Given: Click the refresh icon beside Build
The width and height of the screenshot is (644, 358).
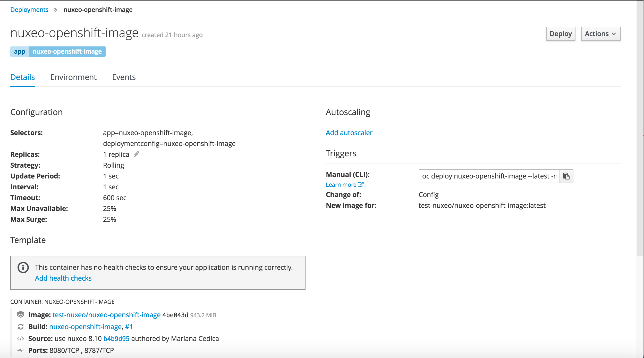Looking at the screenshot, I should pyautogui.click(x=21, y=327).
